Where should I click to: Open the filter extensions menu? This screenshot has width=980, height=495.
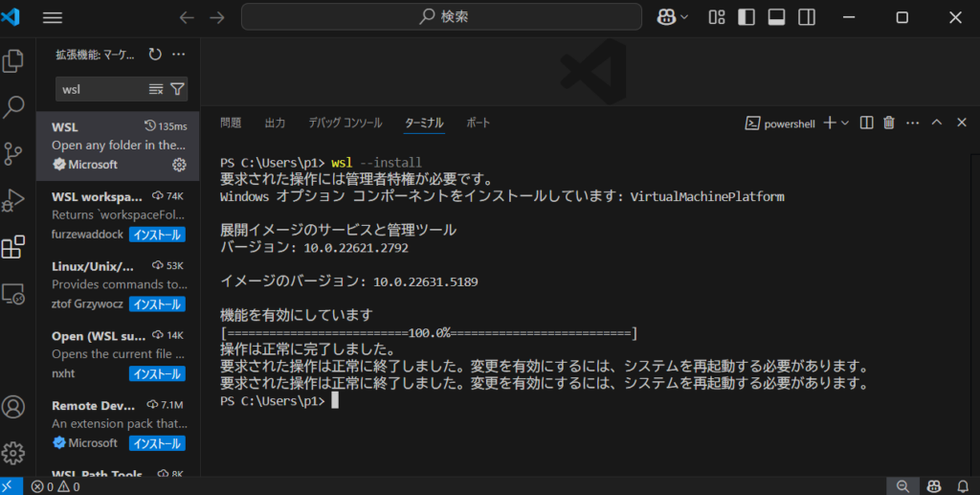(x=178, y=89)
